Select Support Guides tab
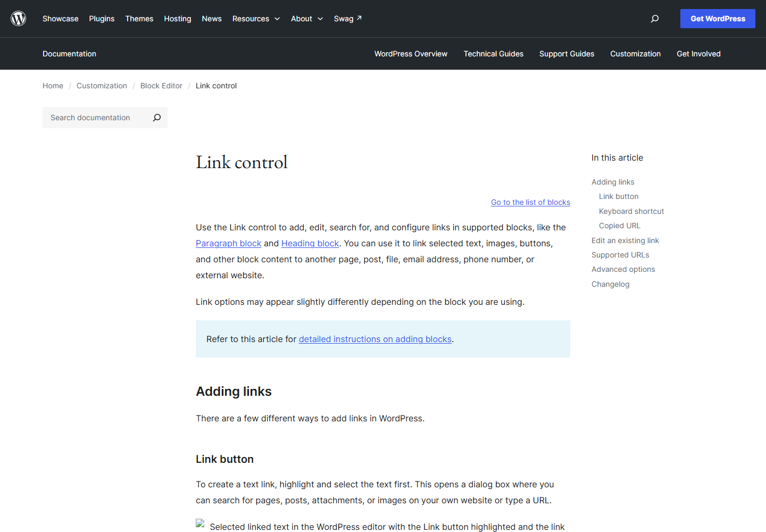The height and width of the screenshot is (532, 766). tap(567, 54)
